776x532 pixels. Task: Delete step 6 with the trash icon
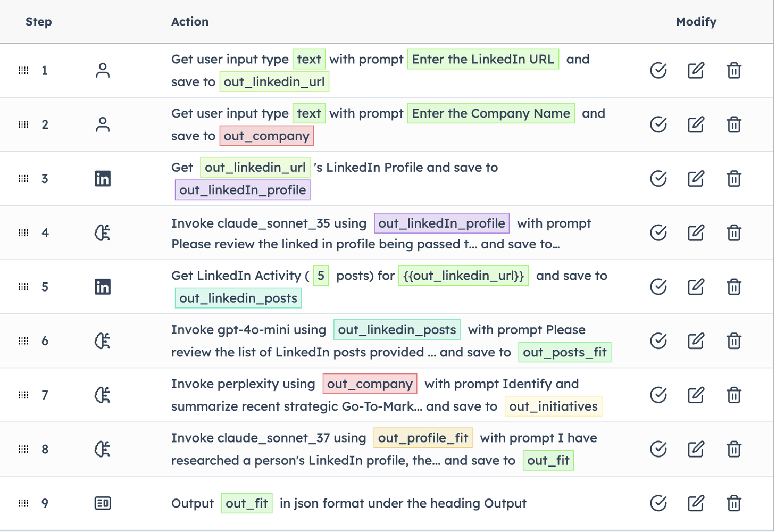(x=734, y=341)
